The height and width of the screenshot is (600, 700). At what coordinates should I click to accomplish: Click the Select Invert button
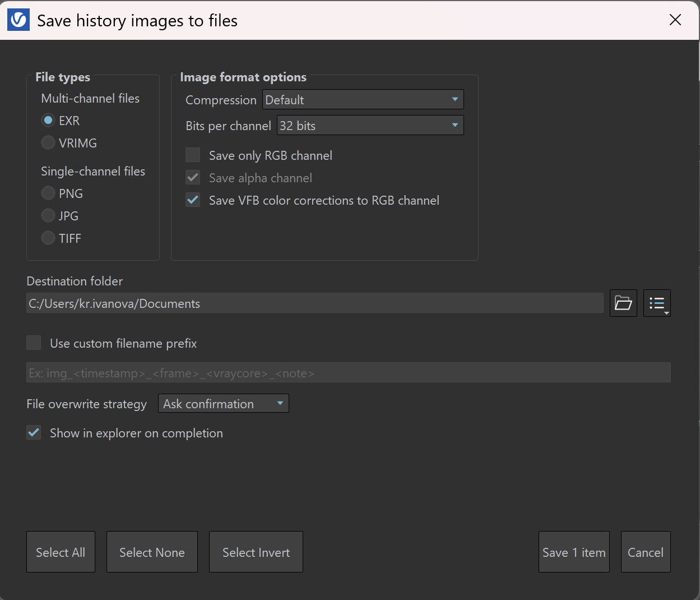coord(256,552)
